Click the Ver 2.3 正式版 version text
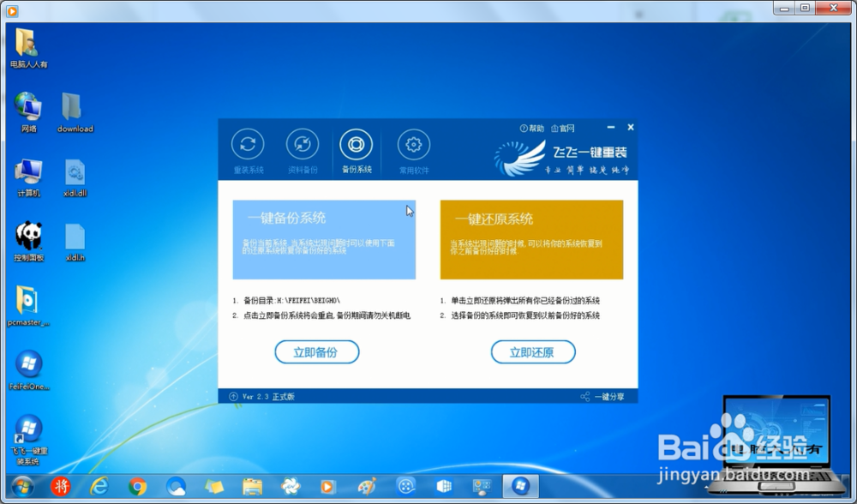The height and width of the screenshot is (504, 857). pos(268,397)
